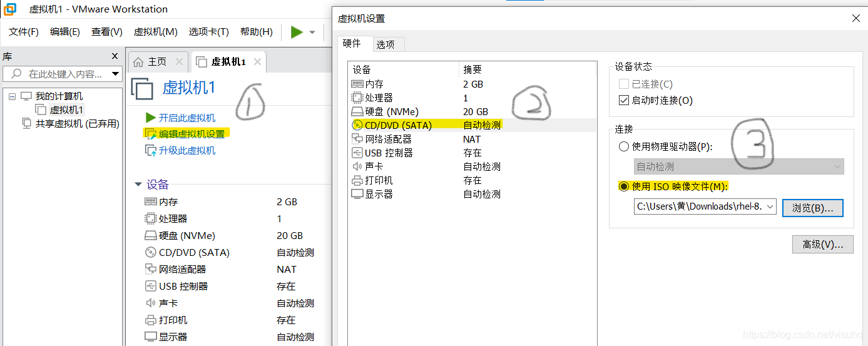The width and height of the screenshot is (868, 346).
Task: Select 打印机 row in settings dialog
Action: point(472,180)
